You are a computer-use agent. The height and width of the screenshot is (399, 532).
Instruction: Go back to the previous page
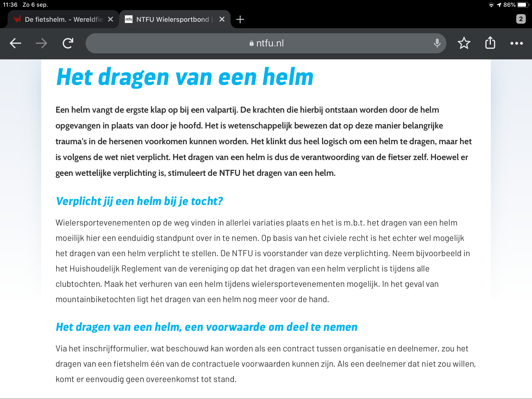[15, 43]
